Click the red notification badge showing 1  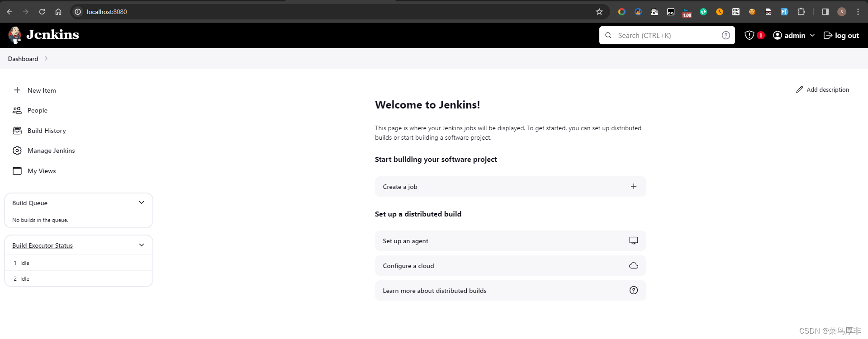coord(761,35)
